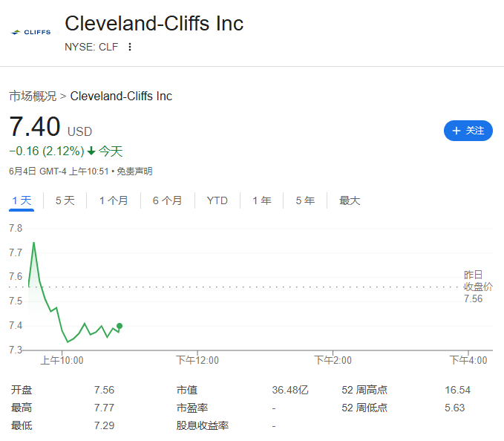This screenshot has height=441, width=504.
Task: Show the 1 个月 chart range
Action: pos(114,200)
